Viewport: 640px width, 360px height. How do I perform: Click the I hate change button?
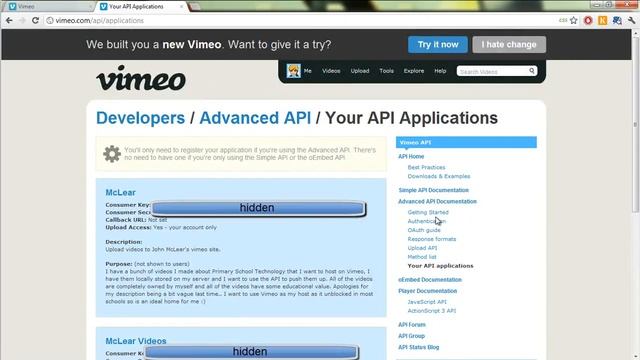point(509,44)
